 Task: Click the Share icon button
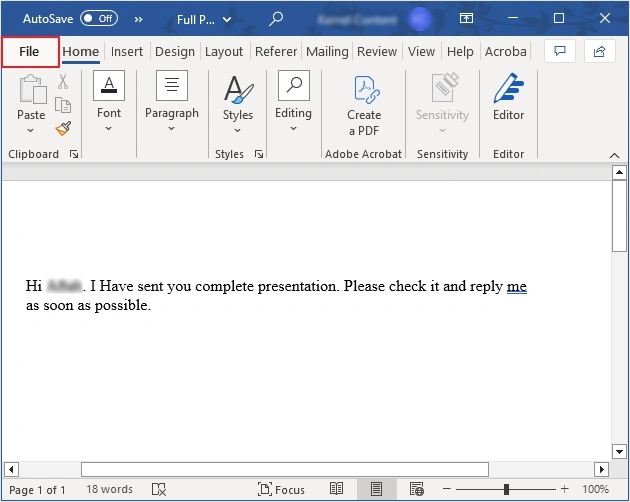tap(599, 51)
